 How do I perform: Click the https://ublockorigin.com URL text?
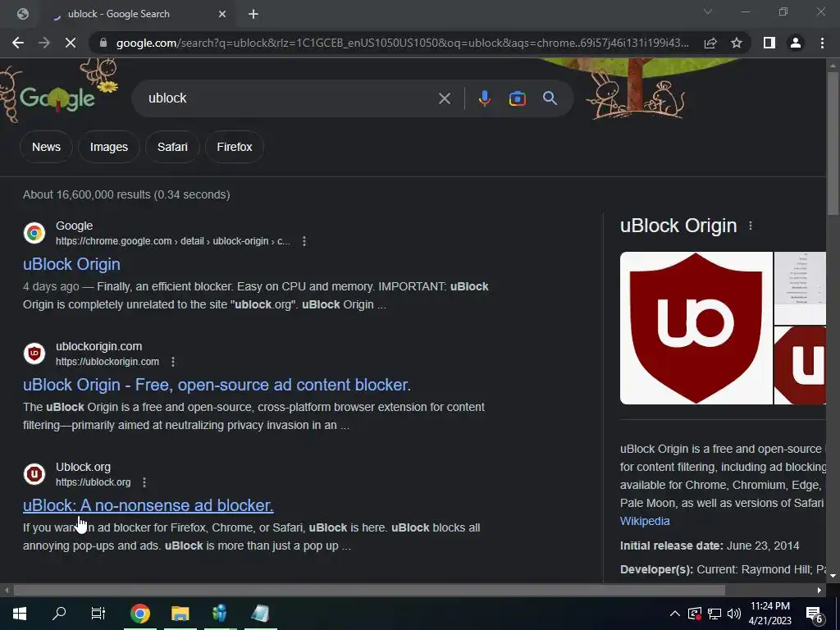[x=107, y=362]
